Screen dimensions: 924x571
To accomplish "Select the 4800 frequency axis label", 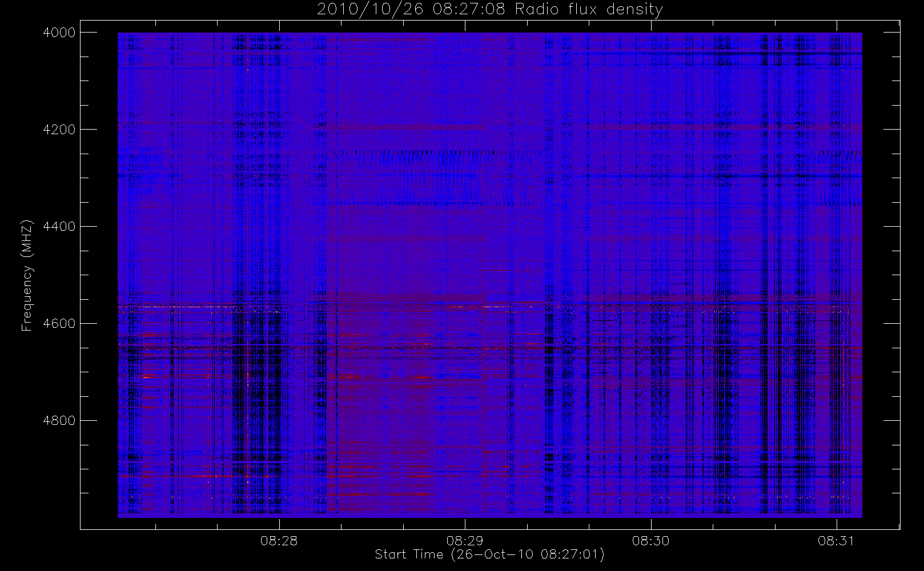I will [59, 421].
